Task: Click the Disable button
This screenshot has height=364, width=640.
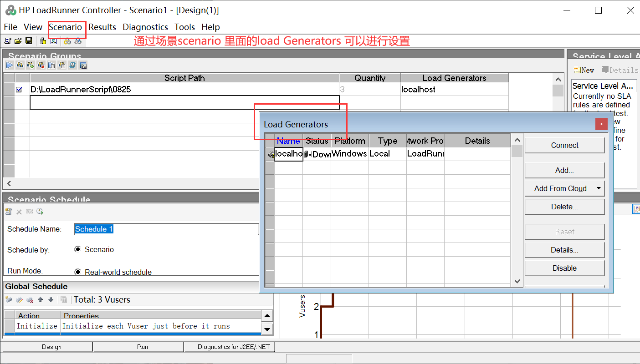Action: (x=564, y=268)
